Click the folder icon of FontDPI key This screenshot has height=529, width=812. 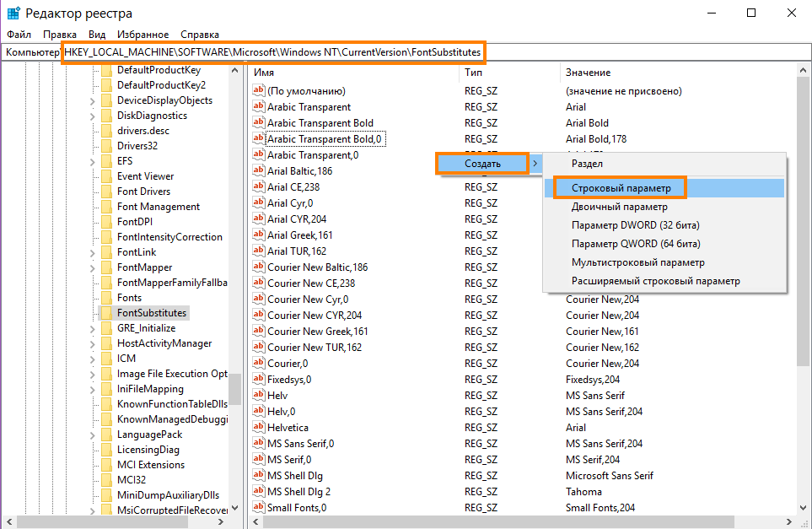point(107,222)
